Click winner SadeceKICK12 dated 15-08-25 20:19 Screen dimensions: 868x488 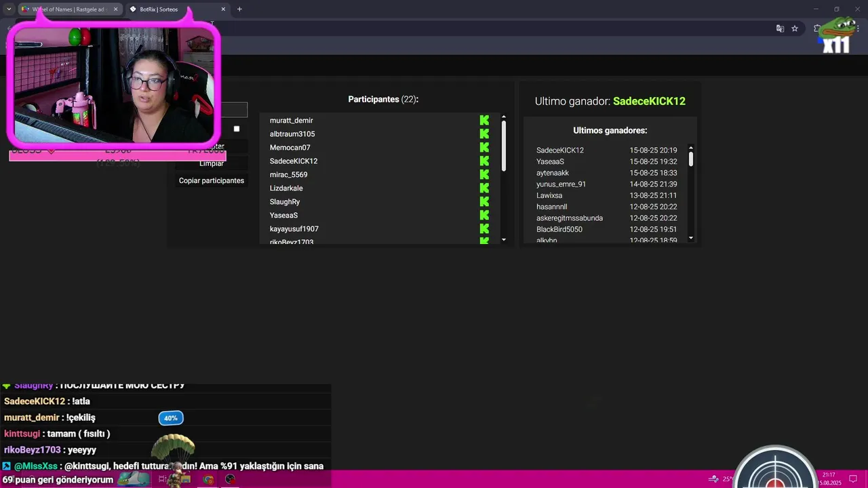560,150
